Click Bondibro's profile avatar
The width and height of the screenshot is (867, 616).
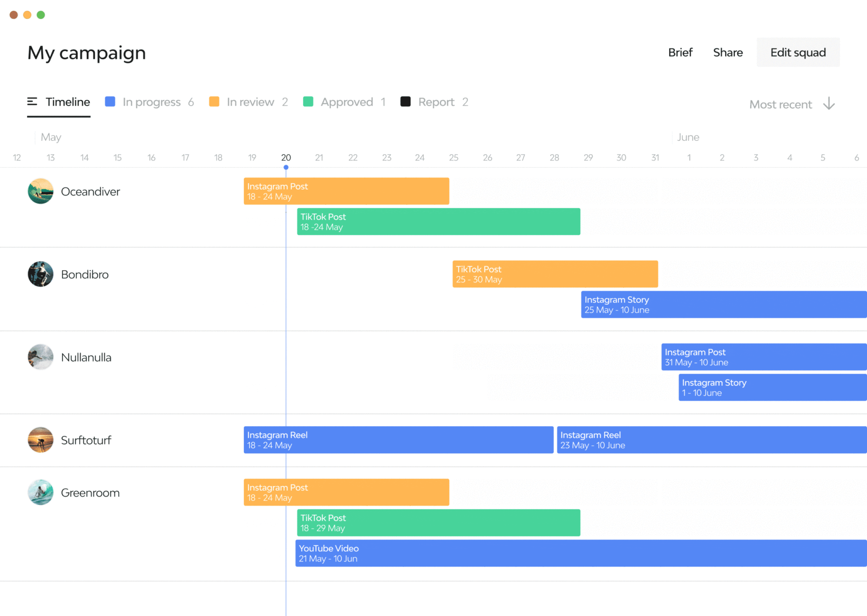41,274
